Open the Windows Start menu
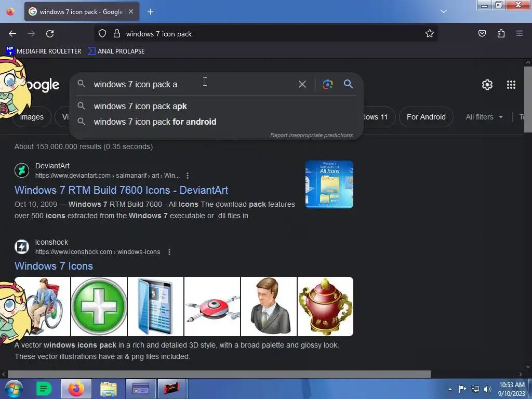This screenshot has height=399, width=532. [x=14, y=389]
